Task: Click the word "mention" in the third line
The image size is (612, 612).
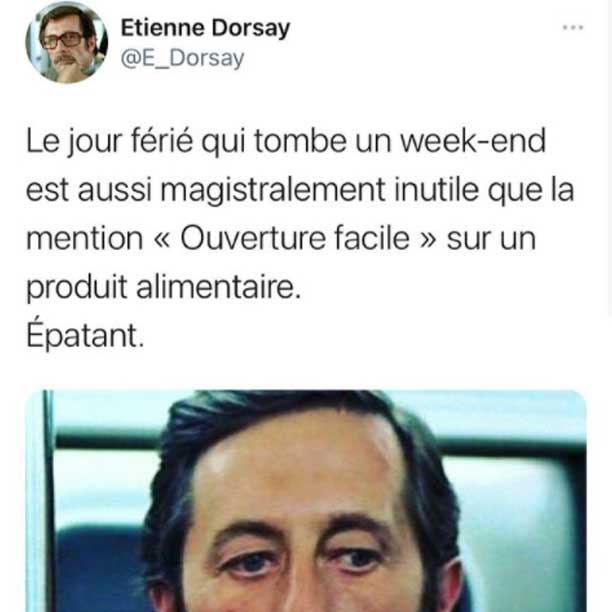Action: pos(84,239)
